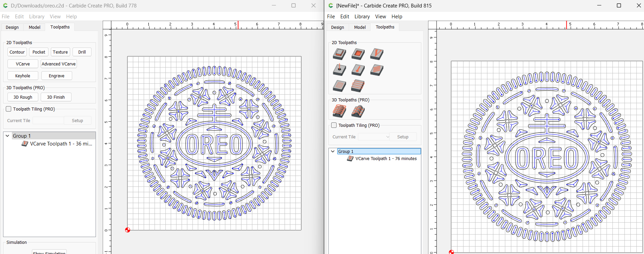
Task: Click the 3D Rough button
Action: tap(23, 97)
